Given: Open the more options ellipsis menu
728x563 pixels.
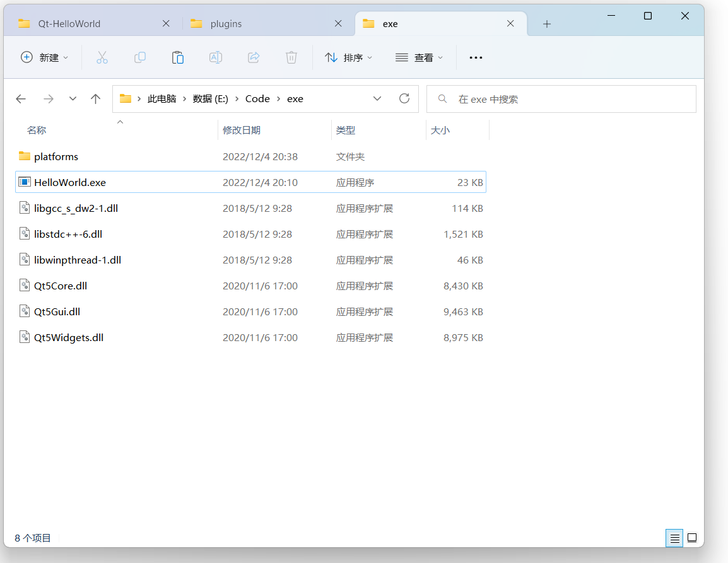Looking at the screenshot, I should (x=476, y=57).
